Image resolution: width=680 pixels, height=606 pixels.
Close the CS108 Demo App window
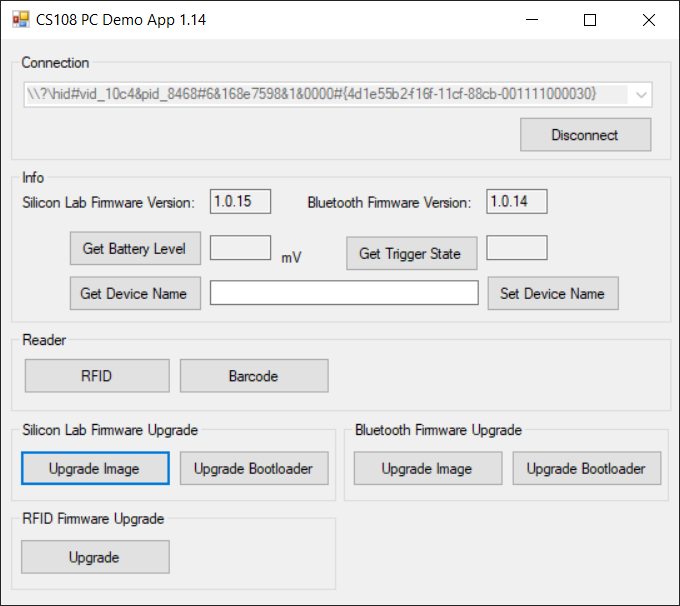(x=649, y=20)
